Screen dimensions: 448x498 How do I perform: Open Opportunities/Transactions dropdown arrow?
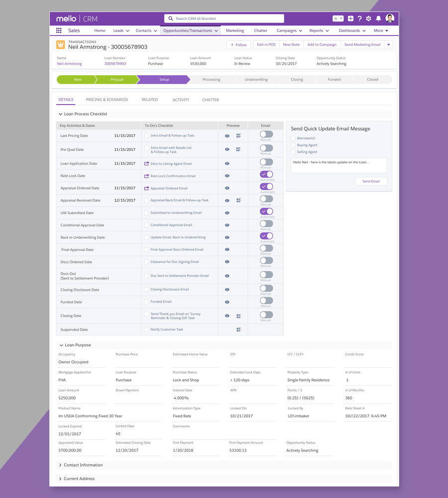[216, 31]
